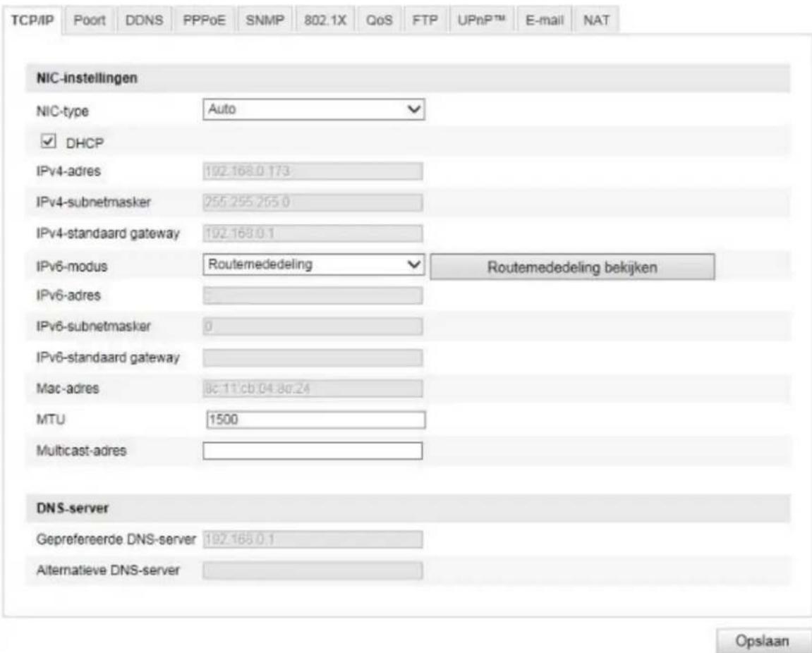Switch to the TCP/IP tab
Image resolution: width=812 pixels, height=653 pixels.
[32, 20]
